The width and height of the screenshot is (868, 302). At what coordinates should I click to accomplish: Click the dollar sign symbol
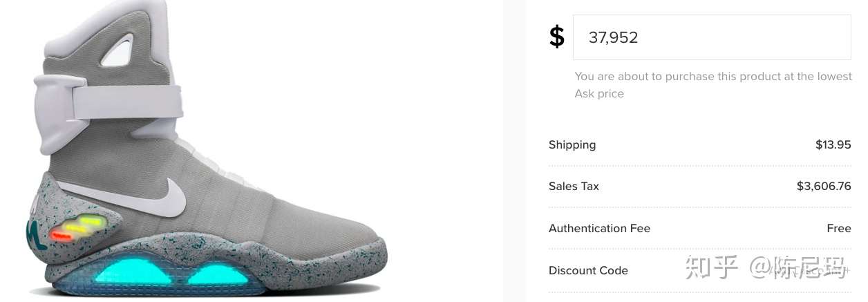[556, 37]
